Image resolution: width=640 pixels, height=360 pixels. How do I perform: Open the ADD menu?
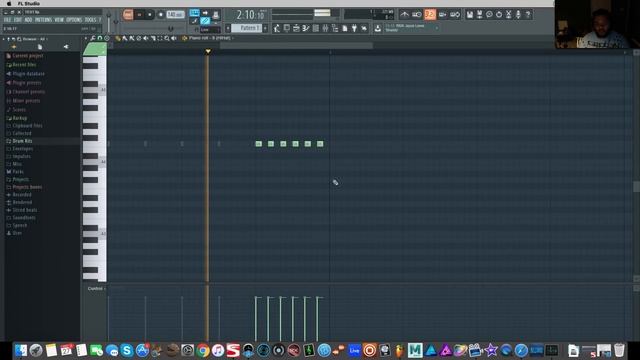tap(28, 20)
